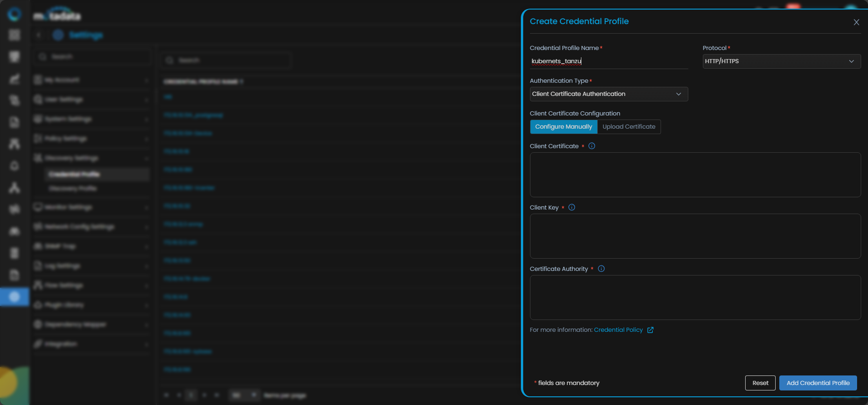Show info tooltip beside Client Certificate label
Viewport: 868px width, 405px height.
(x=591, y=146)
